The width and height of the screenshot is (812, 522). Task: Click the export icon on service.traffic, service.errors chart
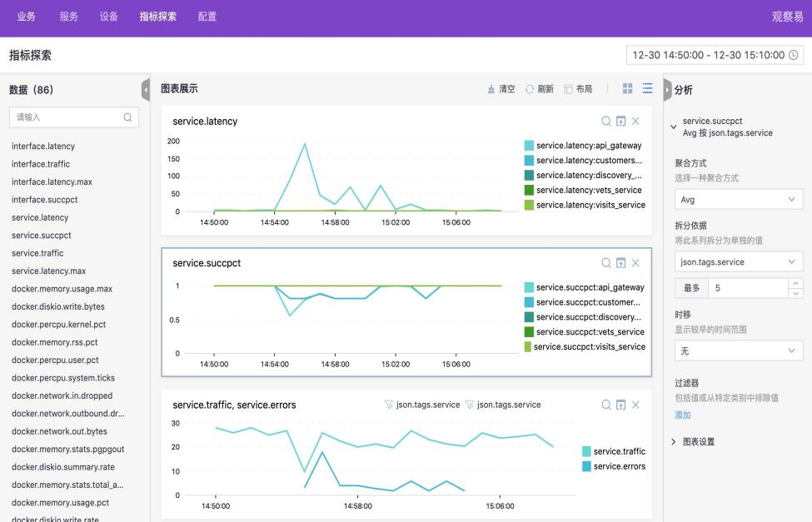coord(621,405)
